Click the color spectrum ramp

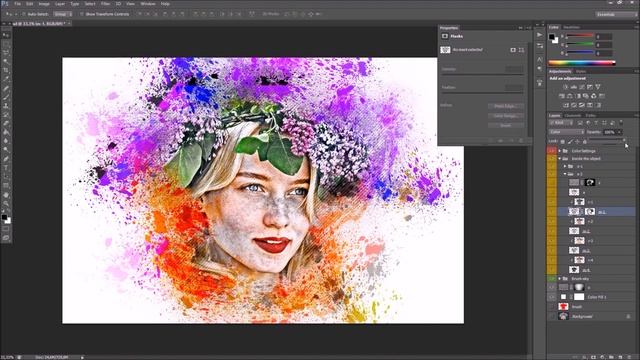582,63
